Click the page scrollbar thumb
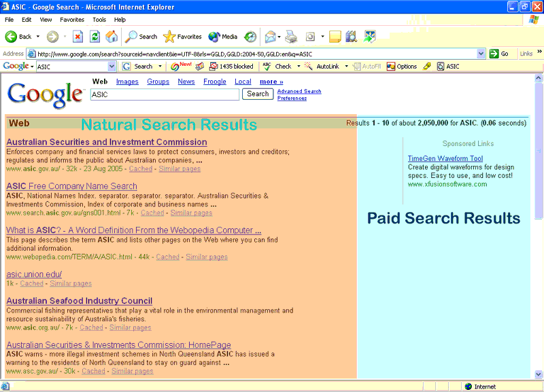The image size is (544, 392). [x=538, y=151]
